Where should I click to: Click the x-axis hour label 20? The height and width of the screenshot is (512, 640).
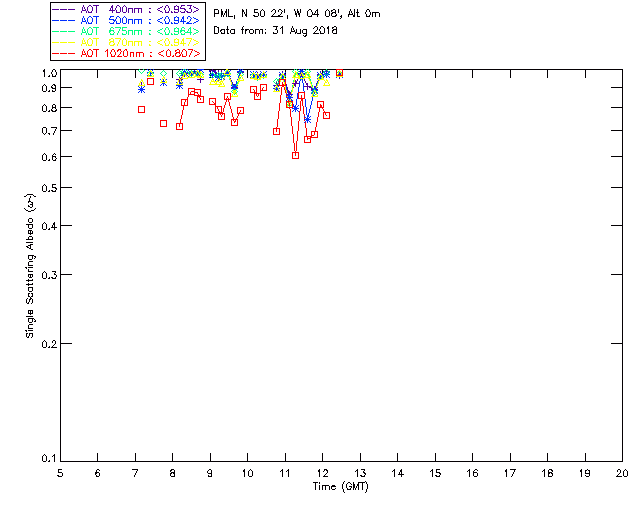pos(622,473)
